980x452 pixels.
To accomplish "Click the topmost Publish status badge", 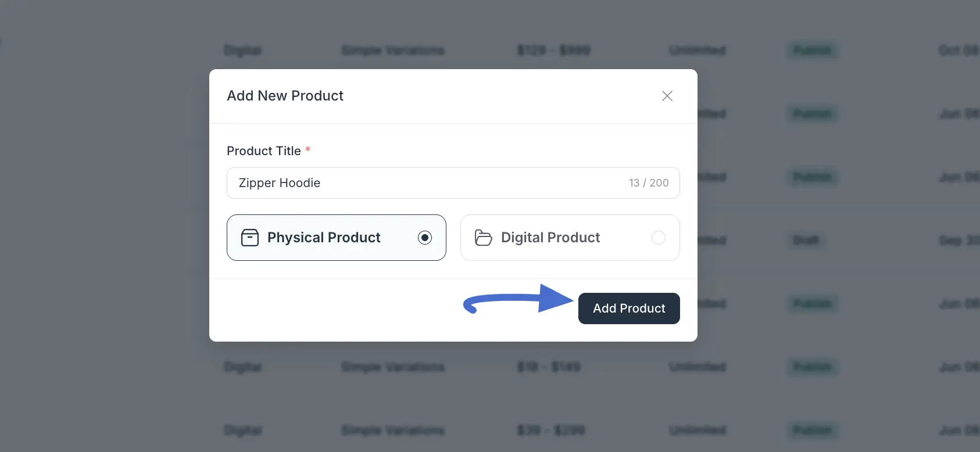I will [812, 50].
